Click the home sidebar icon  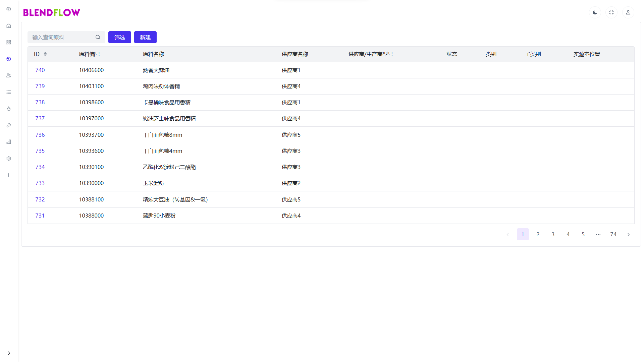pos(9,26)
